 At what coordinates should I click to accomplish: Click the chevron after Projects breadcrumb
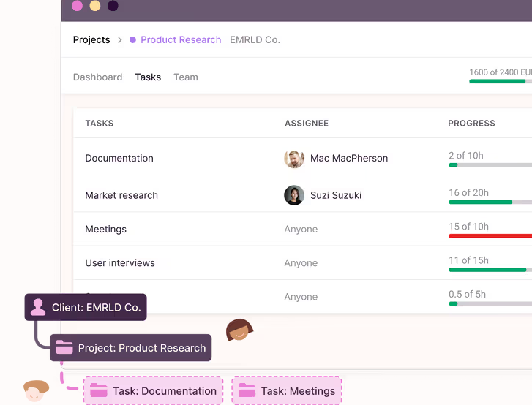tap(120, 40)
